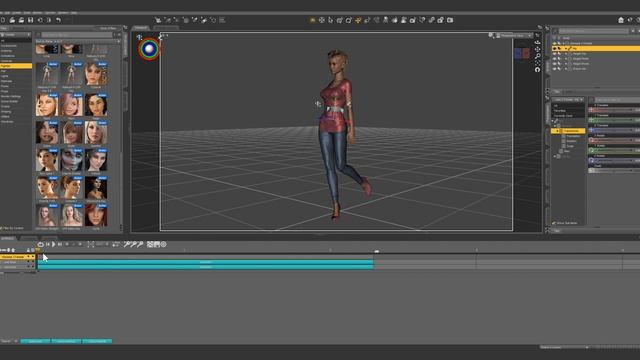
Task: Toggle the loop icon in aniMate toolbar
Action: coord(40,244)
